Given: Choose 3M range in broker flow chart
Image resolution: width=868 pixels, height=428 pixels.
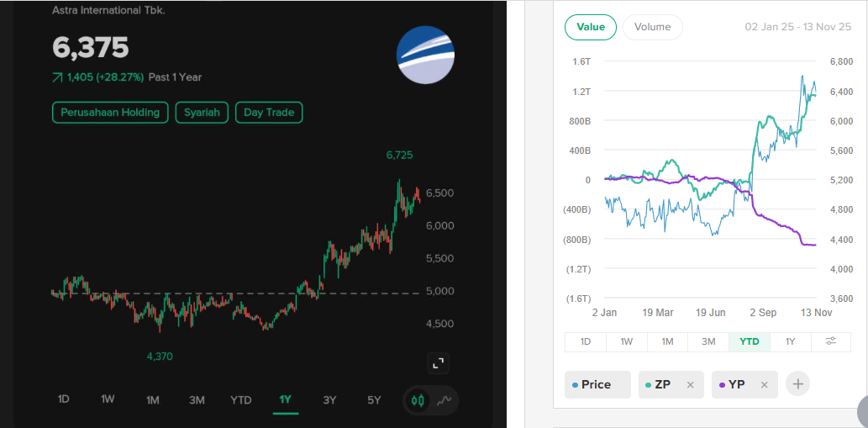Looking at the screenshot, I should tap(708, 341).
